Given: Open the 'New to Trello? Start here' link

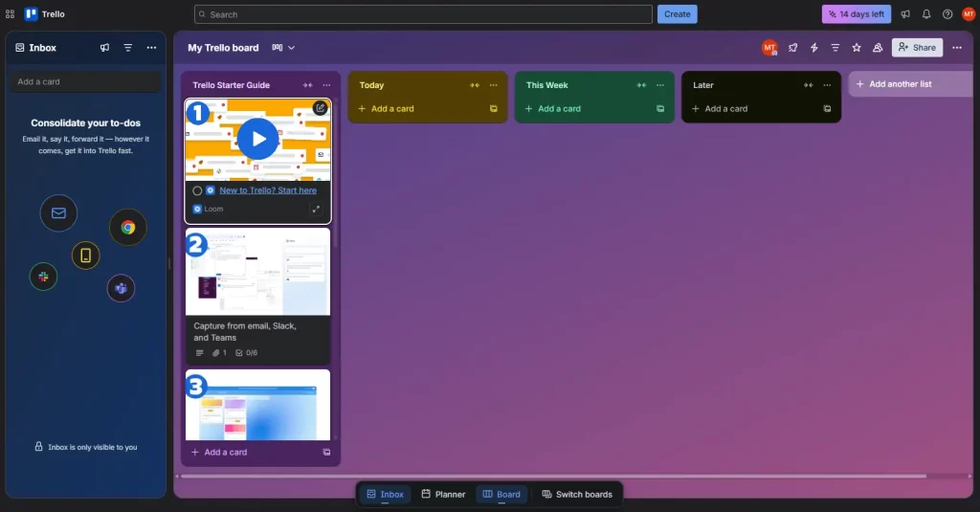Looking at the screenshot, I should point(268,190).
